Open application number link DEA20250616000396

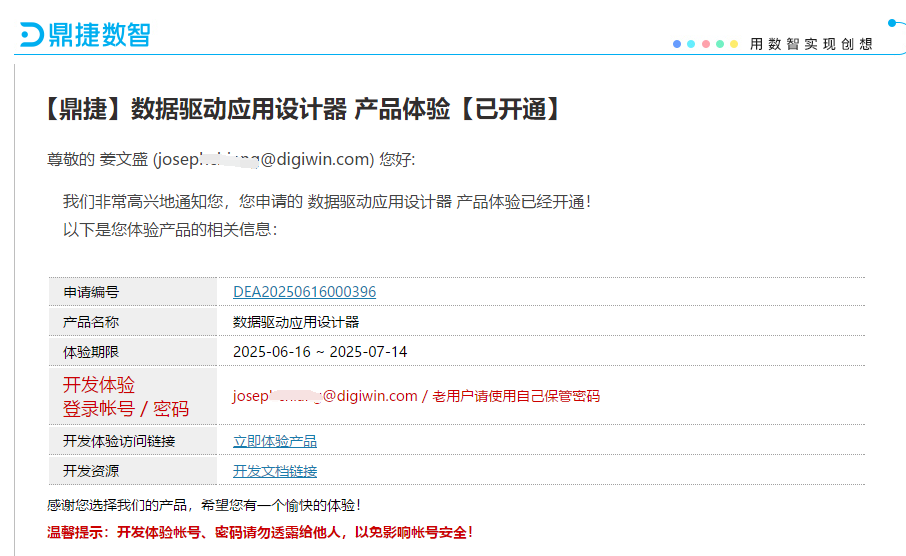(305, 292)
